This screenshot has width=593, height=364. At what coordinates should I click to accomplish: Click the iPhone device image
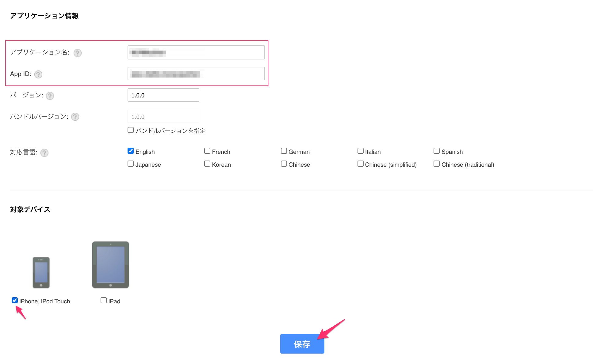(x=41, y=272)
